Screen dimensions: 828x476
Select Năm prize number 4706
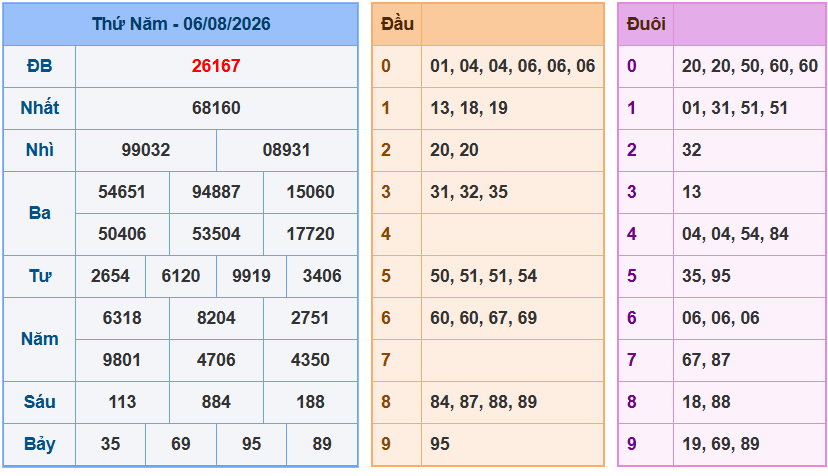point(216,360)
